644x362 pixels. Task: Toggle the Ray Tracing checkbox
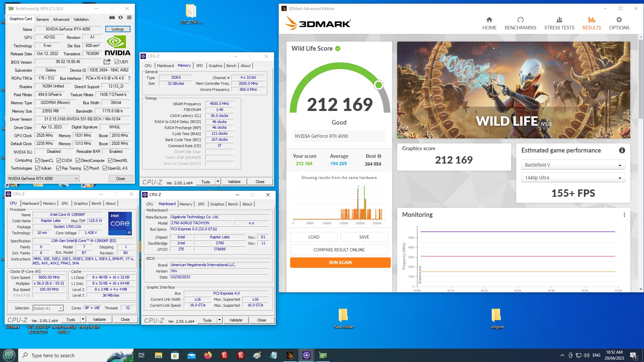point(59,168)
